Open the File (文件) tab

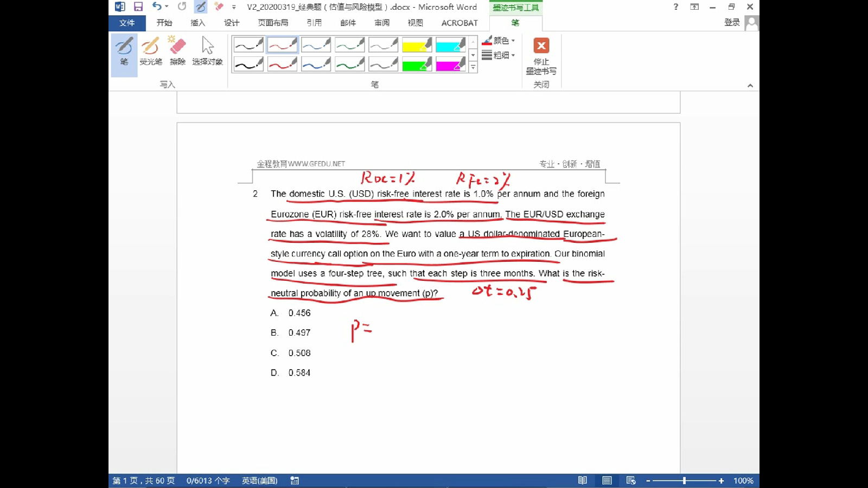point(127,23)
